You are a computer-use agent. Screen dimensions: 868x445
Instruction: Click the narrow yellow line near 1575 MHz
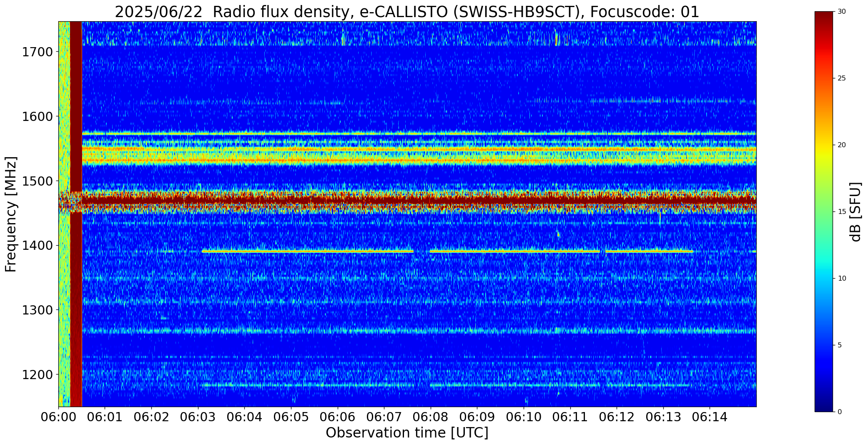(419, 134)
